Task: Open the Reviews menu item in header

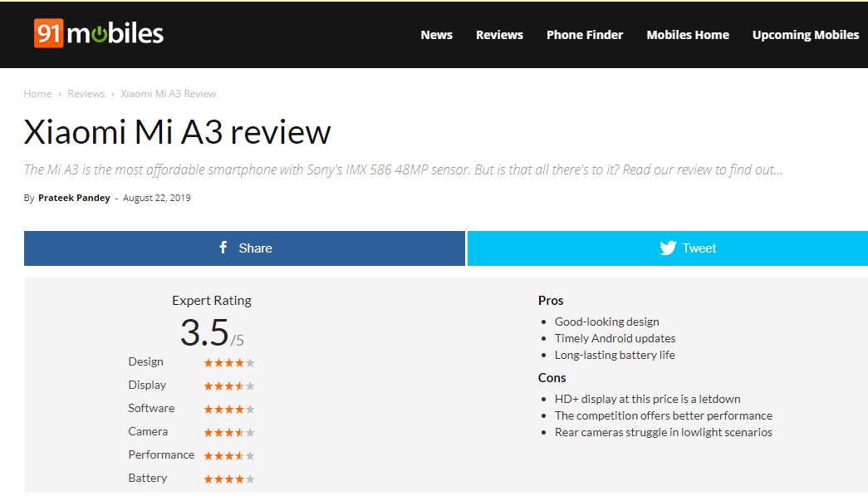Action: (x=499, y=35)
